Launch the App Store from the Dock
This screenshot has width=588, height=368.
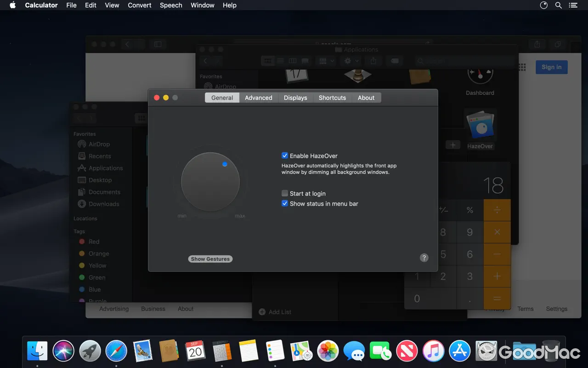459,351
